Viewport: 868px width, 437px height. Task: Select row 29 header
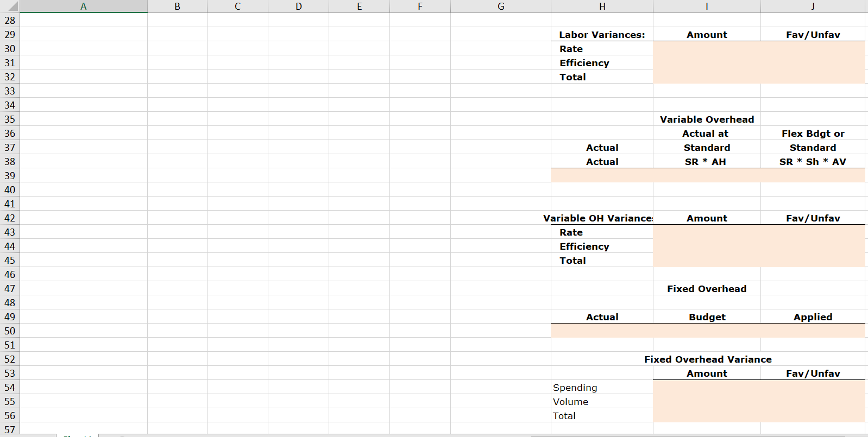pos(10,35)
